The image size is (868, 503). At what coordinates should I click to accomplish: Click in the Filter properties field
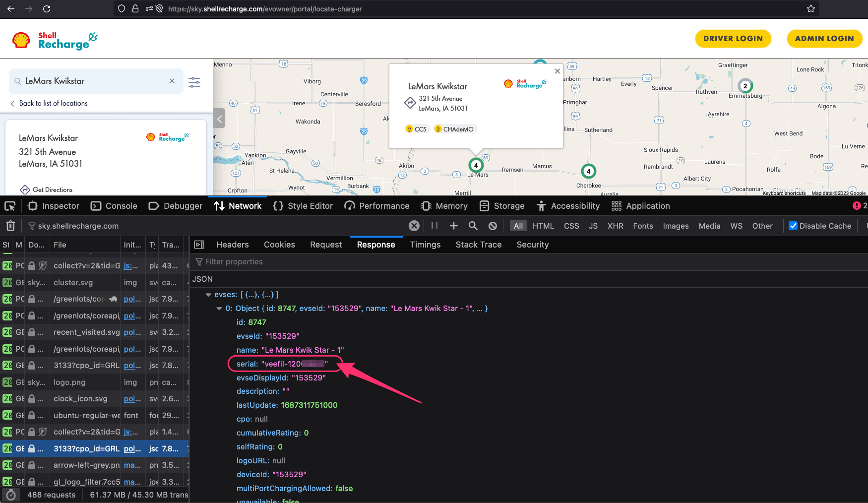coord(528,262)
